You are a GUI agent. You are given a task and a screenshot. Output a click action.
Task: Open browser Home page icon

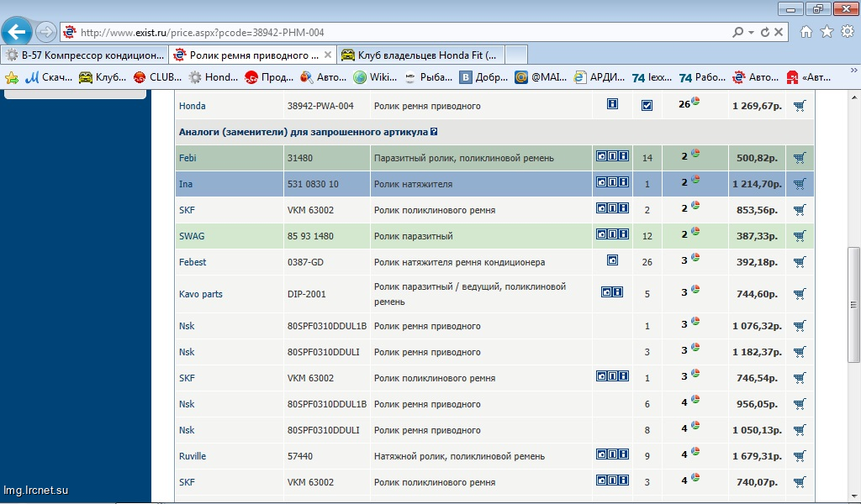(x=806, y=32)
